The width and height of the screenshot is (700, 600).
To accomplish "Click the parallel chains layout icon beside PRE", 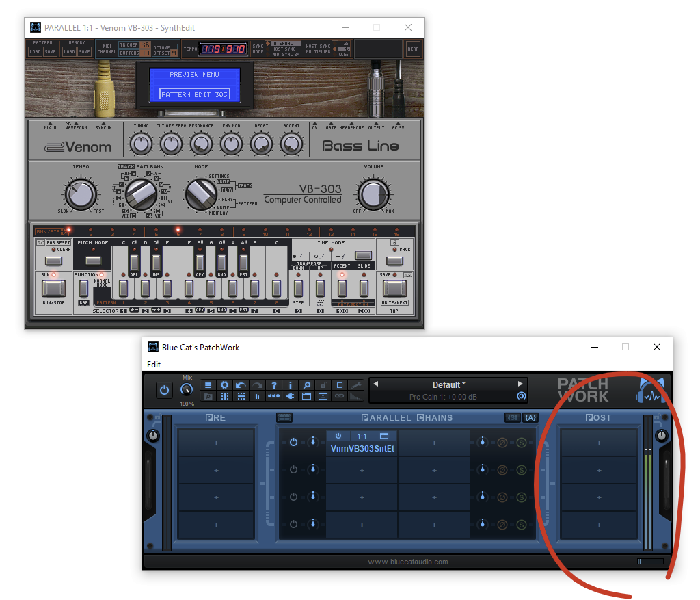I will click(x=284, y=418).
